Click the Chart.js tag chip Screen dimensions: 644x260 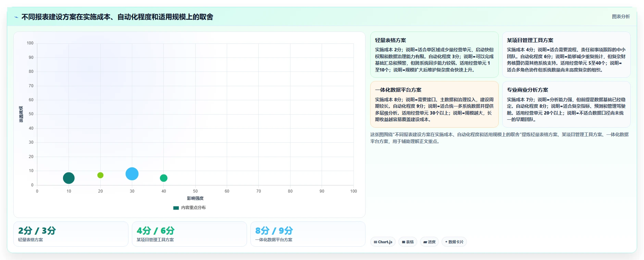[x=383, y=242]
